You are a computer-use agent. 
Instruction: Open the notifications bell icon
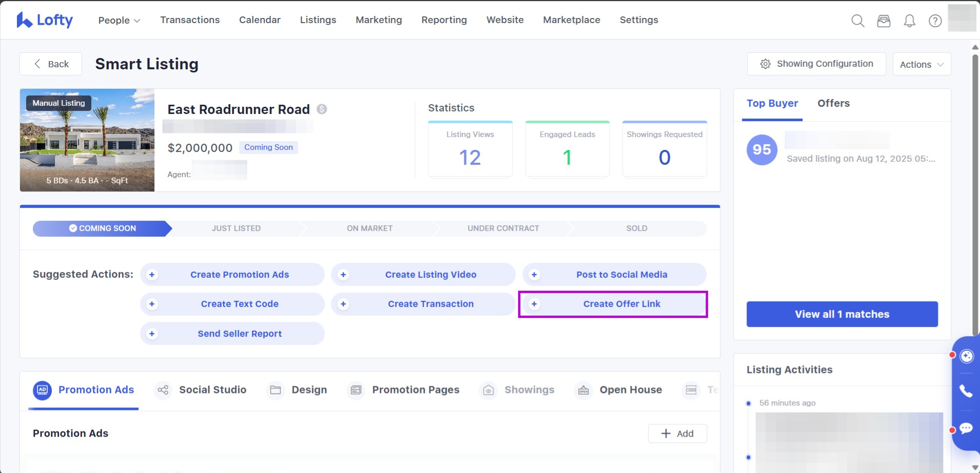(910, 21)
